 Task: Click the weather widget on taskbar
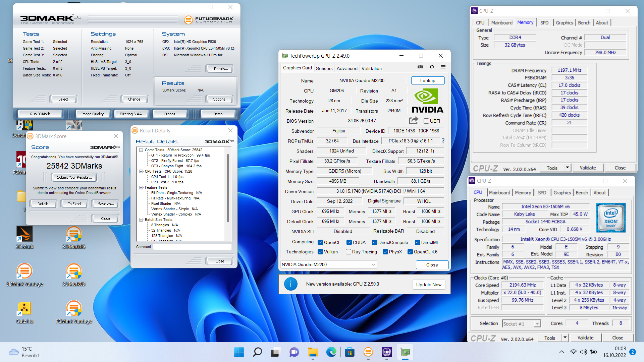point(24,352)
